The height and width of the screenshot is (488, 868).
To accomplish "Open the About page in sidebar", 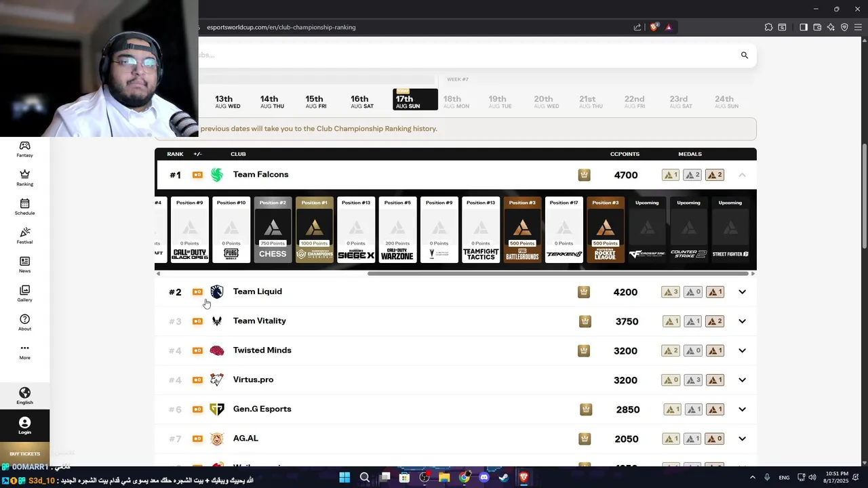I will pos(24,323).
